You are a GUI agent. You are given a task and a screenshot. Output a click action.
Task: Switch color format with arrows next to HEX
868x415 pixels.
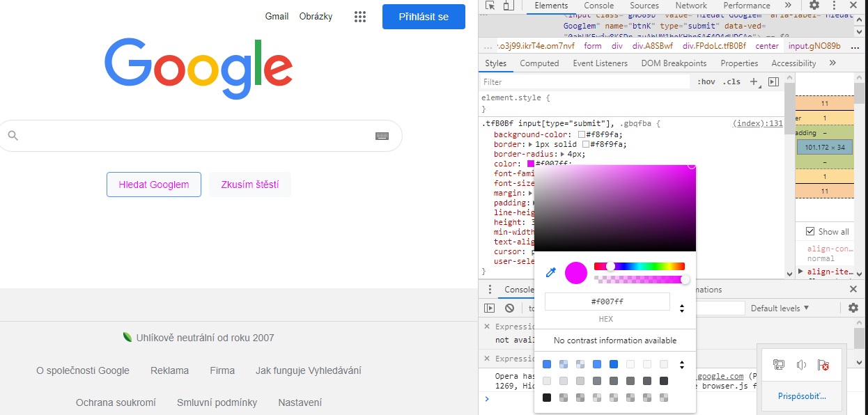pyautogui.click(x=681, y=308)
